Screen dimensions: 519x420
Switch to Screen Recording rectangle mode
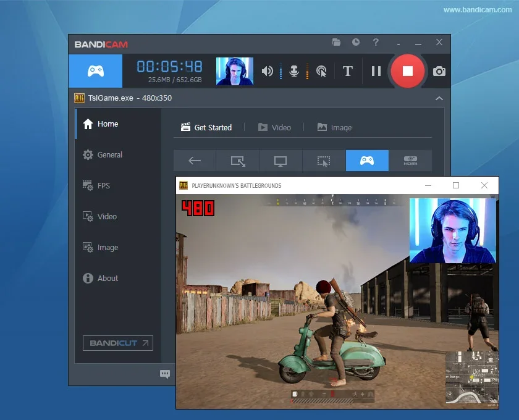tap(237, 159)
